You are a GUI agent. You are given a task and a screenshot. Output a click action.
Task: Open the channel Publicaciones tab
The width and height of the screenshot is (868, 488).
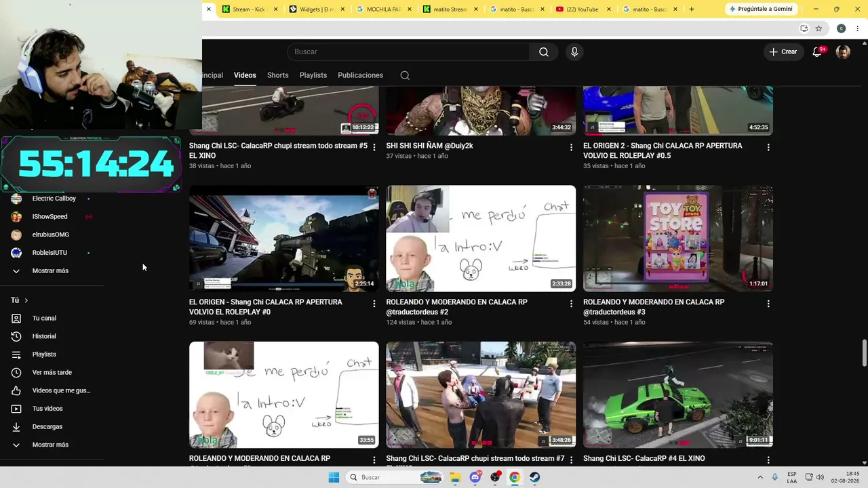click(x=361, y=75)
